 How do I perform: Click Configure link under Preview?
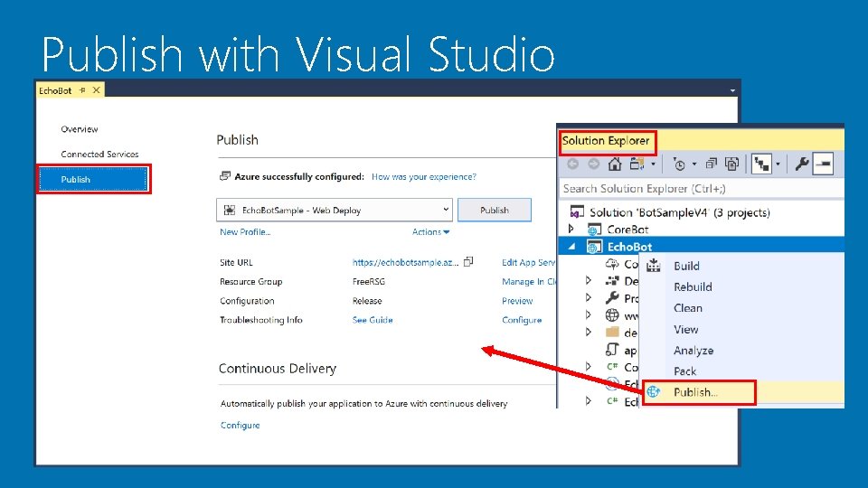coord(522,320)
